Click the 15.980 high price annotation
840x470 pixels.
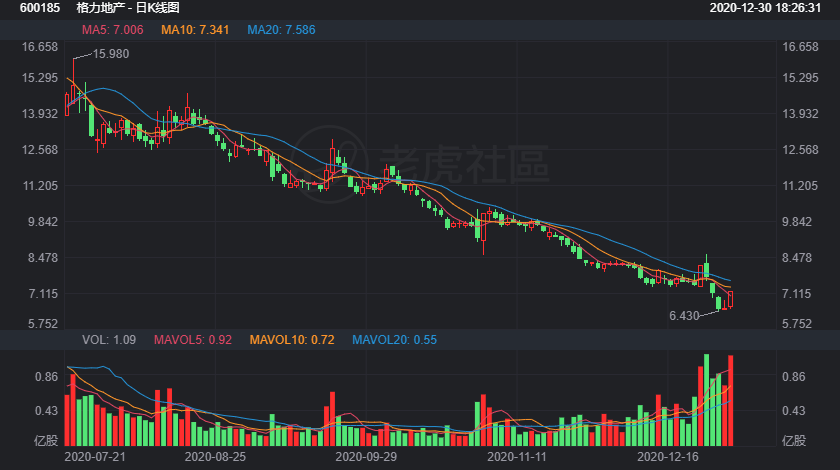pyautogui.click(x=110, y=54)
